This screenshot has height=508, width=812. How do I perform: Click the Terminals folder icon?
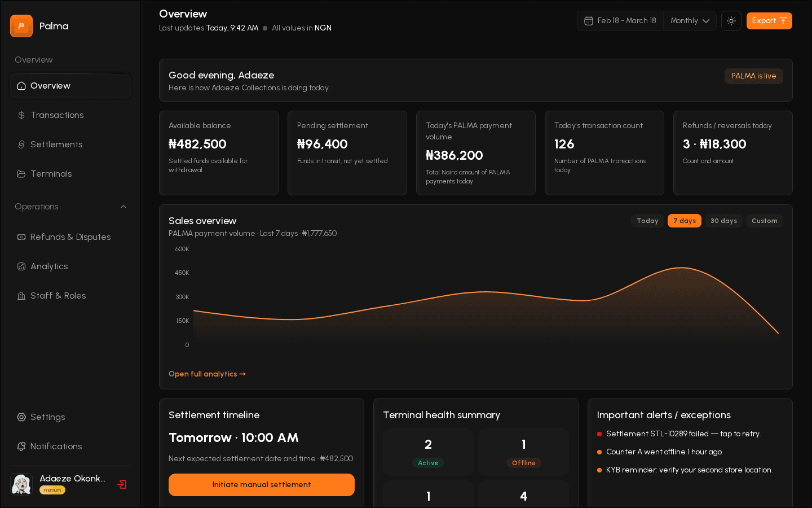pos(21,174)
